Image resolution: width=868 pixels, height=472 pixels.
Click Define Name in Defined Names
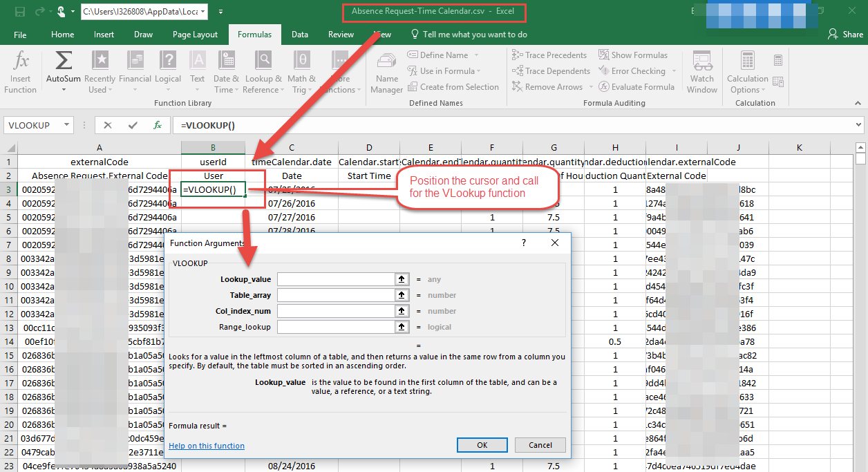point(437,55)
